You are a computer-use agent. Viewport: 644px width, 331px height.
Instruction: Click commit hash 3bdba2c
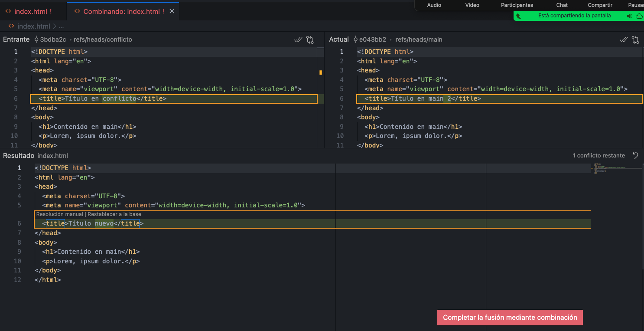pyautogui.click(x=53, y=39)
